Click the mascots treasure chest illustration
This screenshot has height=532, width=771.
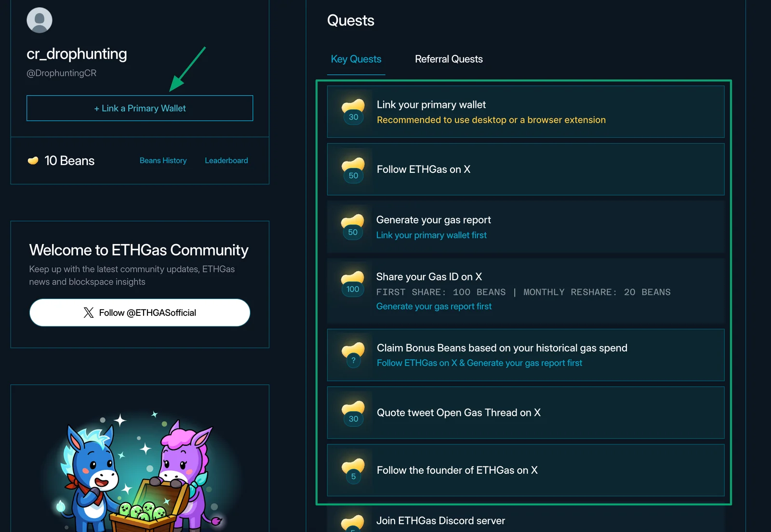click(140, 472)
